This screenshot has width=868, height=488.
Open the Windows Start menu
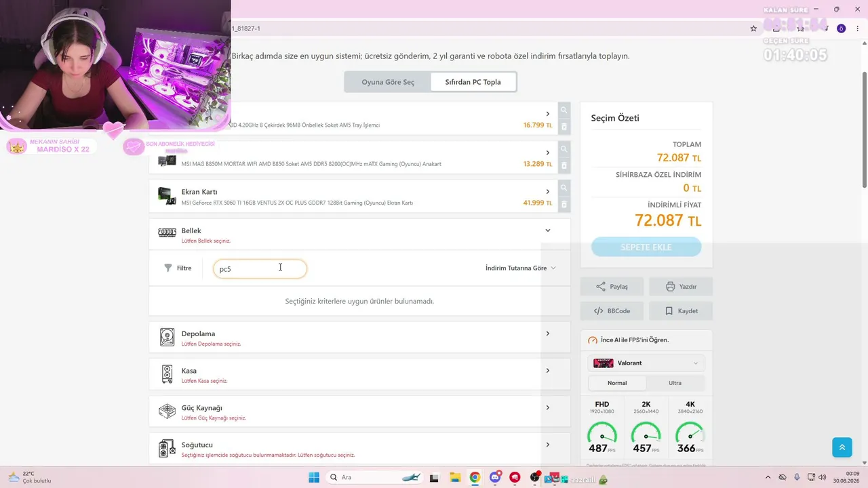(x=314, y=477)
